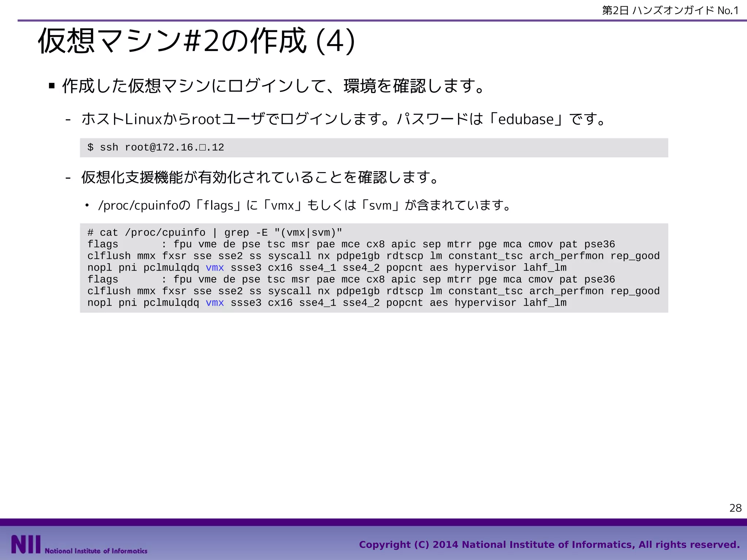Click the first blue vmx flag

click(x=215, y=268)
